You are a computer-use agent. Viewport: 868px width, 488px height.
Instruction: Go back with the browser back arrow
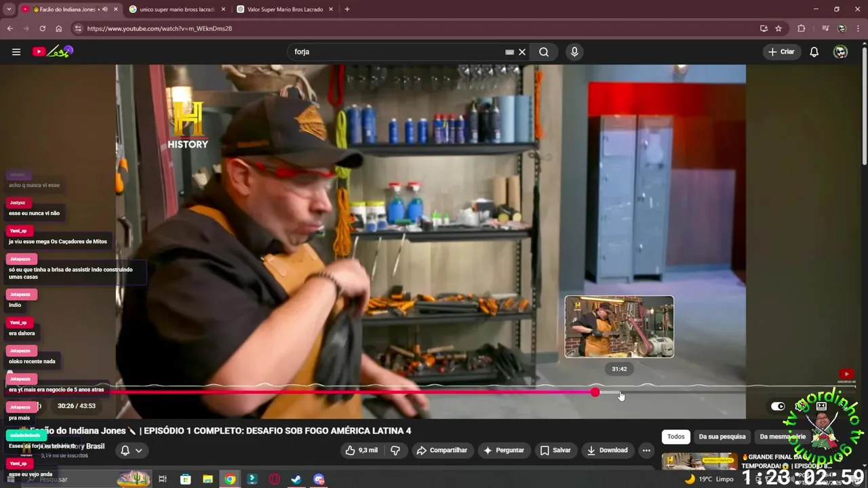pyautogui.click(x=9, y=28)
